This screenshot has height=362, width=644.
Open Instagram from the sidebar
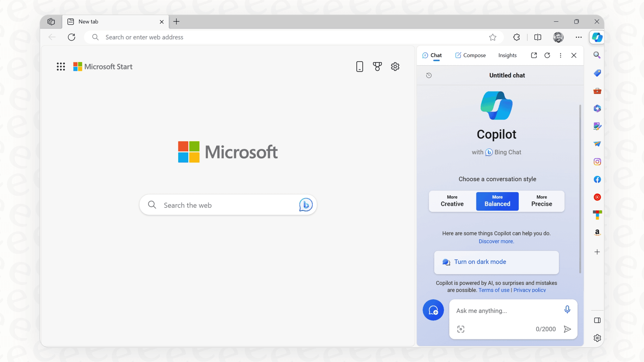[x=597, y=161]
